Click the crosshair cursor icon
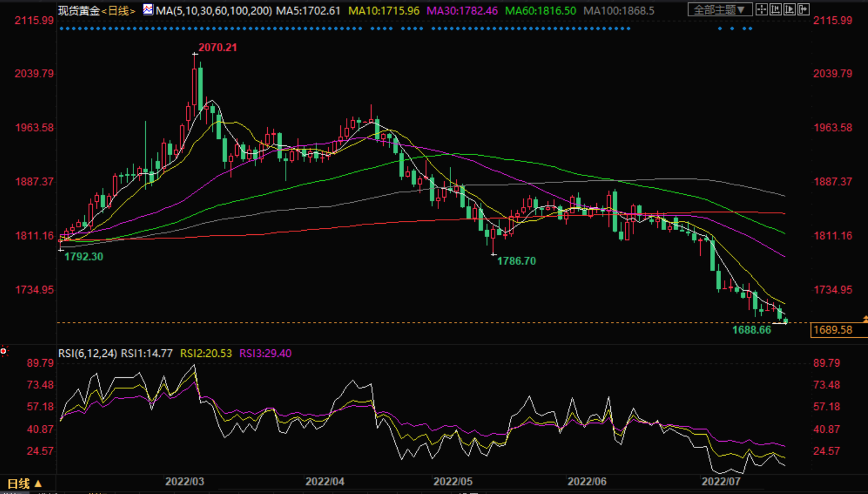Image resolution: width=868 pixels, height=494 pixels. click(x=761, y=9)
